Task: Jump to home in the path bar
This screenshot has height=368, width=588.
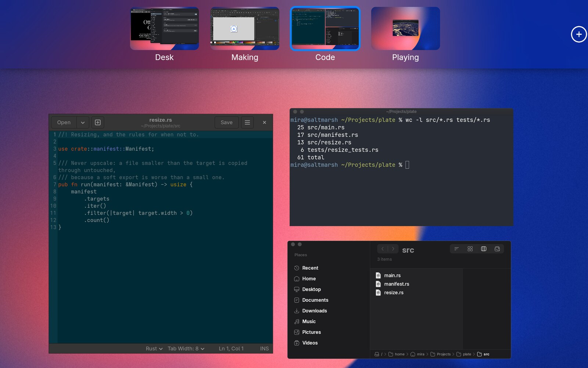Action: 397,354
